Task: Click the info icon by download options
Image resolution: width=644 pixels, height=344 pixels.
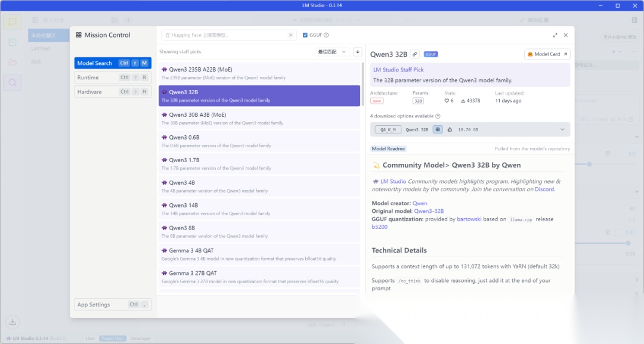Action: (x=438, y=116)
